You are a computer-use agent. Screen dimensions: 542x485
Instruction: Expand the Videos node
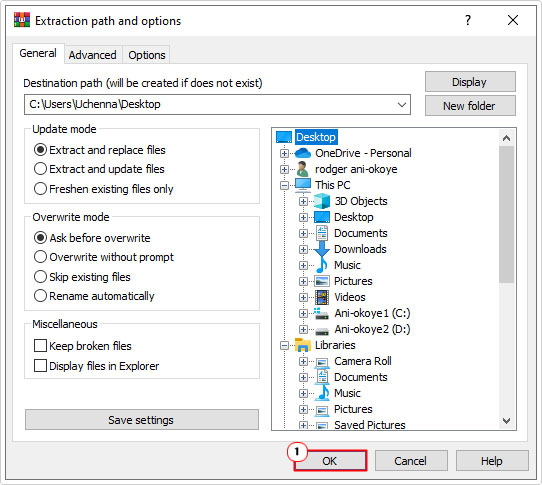click(303, 297)
